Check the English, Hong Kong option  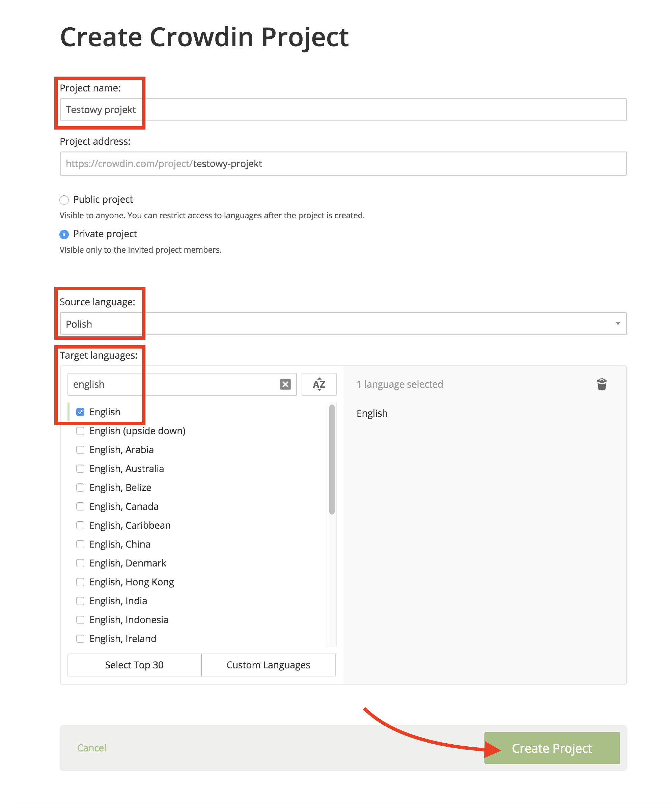tap(80, 582)
